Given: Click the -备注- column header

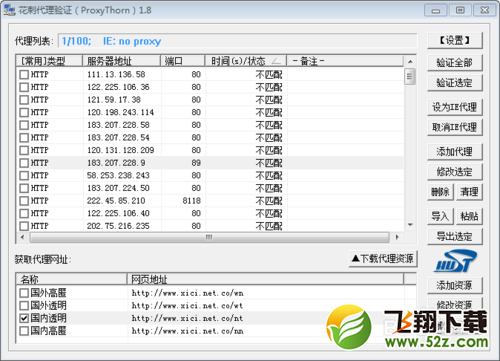Looking at the screenshot, I should (x=345, y=61).
